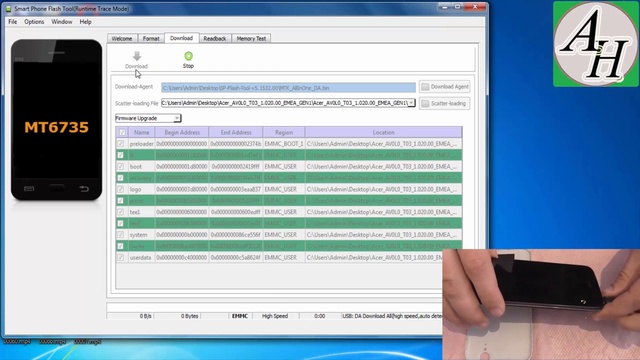Switch to the Memory Test tab
The height and width of the screenshot is (360, 640).
251,38
